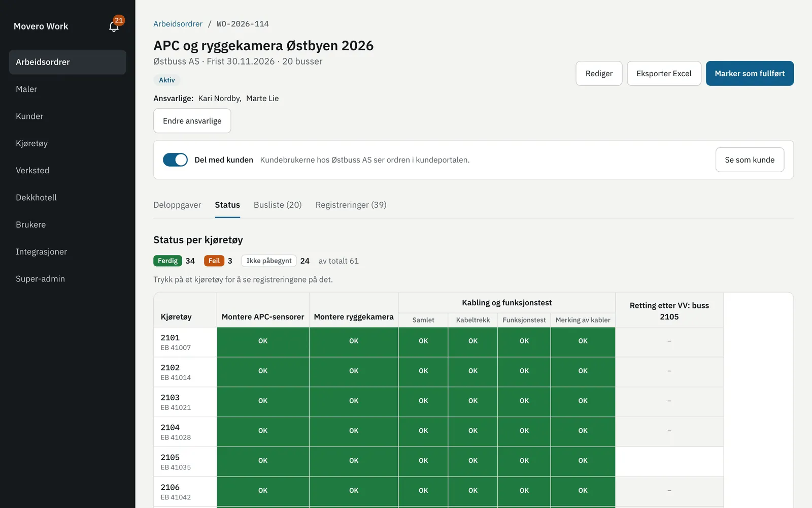The height and width of the screenshot is (508, 812).
Task: Click the Kabeltrekk sub-column header
Action: 473,320
